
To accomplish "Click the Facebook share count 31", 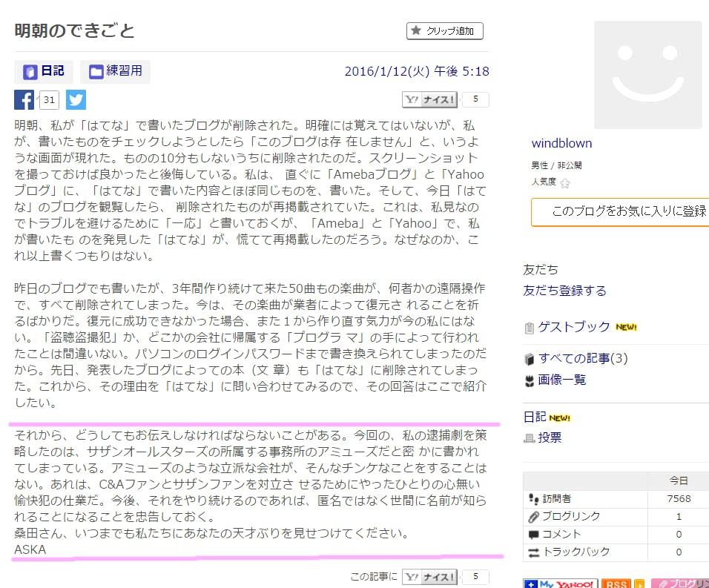I will click(x=49, y=100).
